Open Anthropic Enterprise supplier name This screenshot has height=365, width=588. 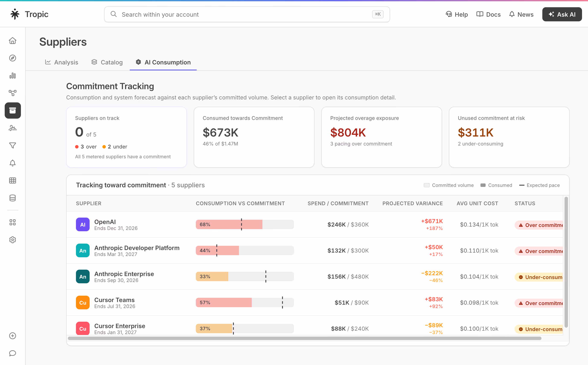click(124, 274)
